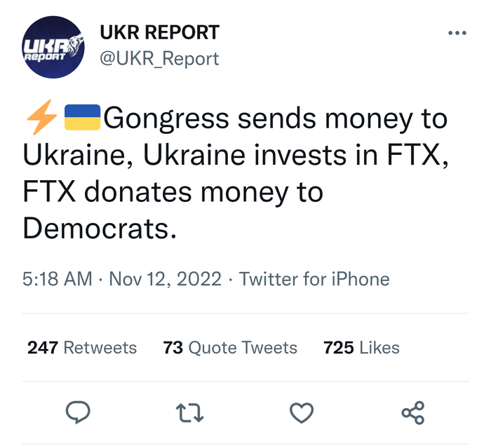Click the lightning bolt emoji in tweet

tap(40, 119)
